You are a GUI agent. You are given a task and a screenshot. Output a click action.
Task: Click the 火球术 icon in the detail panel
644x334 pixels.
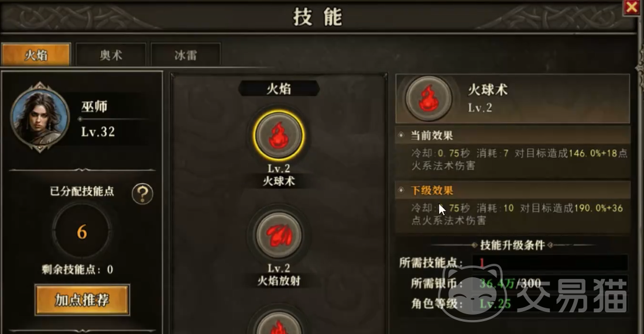429,98
